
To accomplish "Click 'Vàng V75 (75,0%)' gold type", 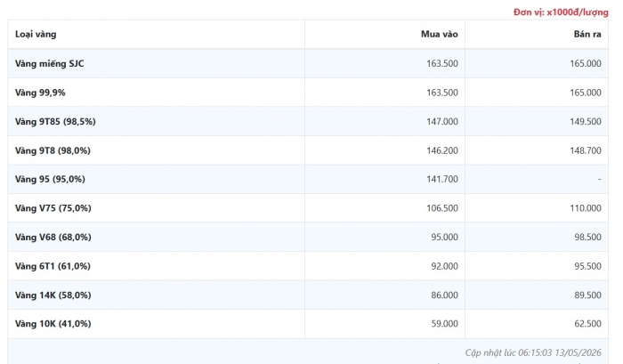I will 53,208.
